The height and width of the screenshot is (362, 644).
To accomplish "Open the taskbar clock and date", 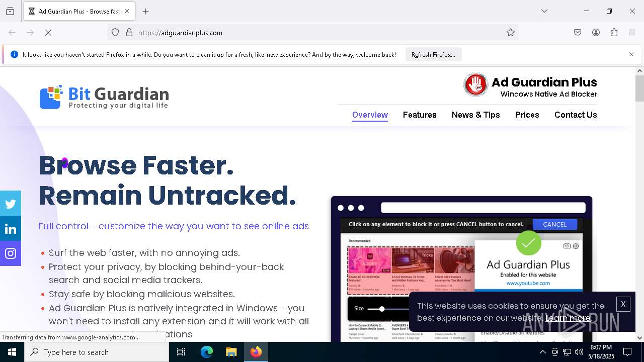I will [601, 352].
